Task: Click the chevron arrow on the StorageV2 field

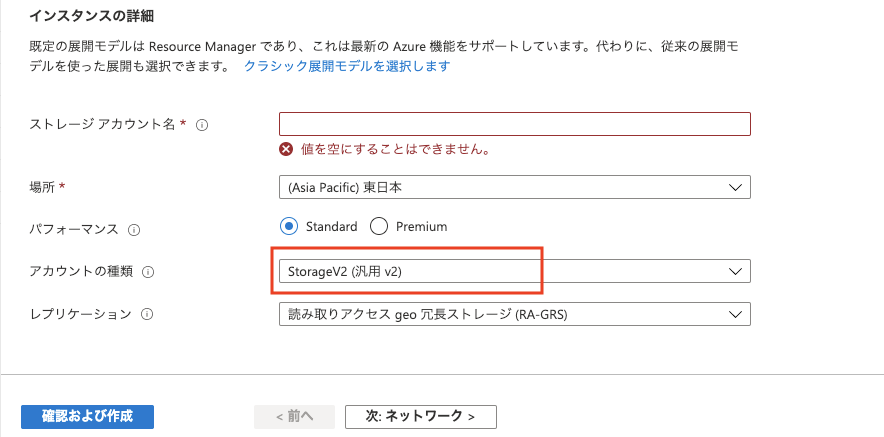Action: pyautogui.click(x=735, y=272)
